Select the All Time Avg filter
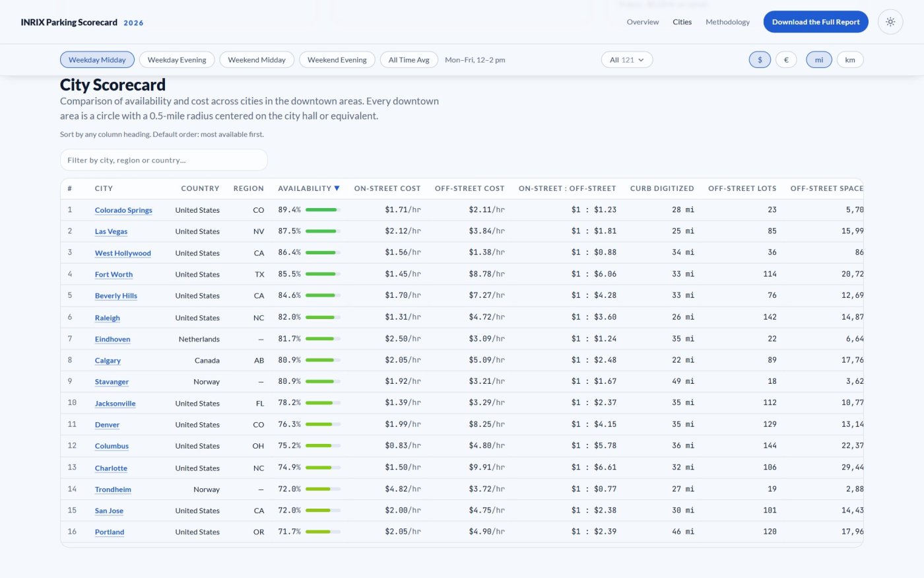The height and width of the screenshot is (578, 924). 409,59
